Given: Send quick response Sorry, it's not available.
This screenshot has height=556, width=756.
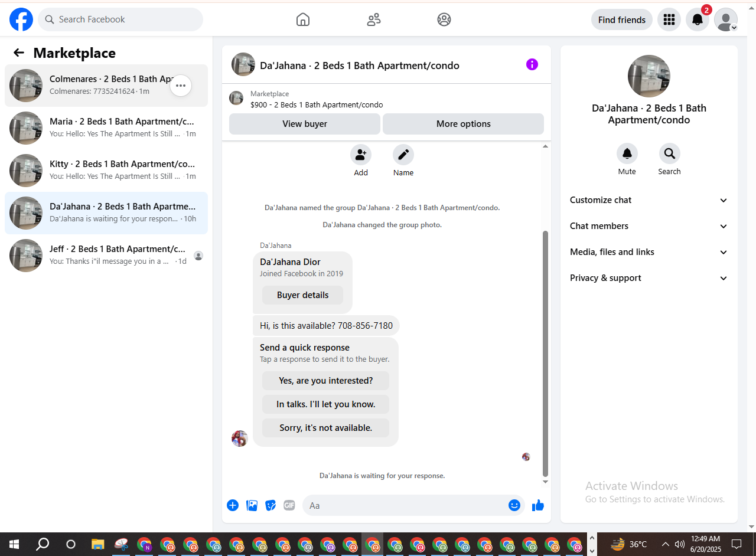Looking at the screenshot, I should 326,428.
